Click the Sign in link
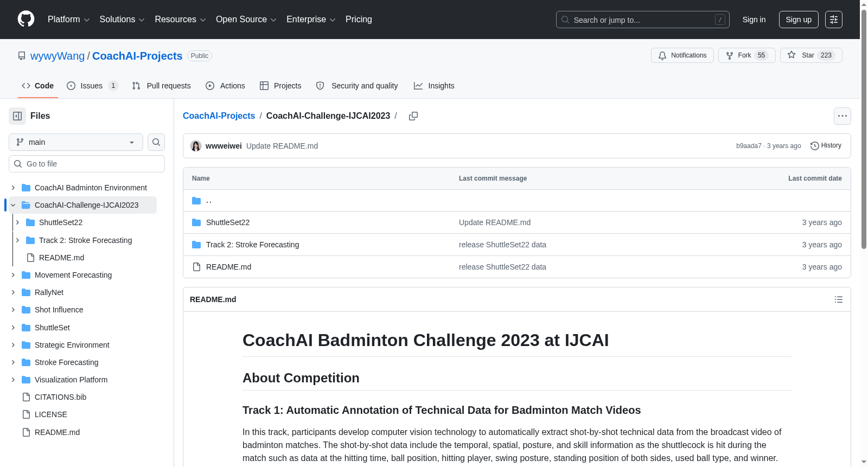This screenshot has height=467, width=868. (x=754, y=20)
